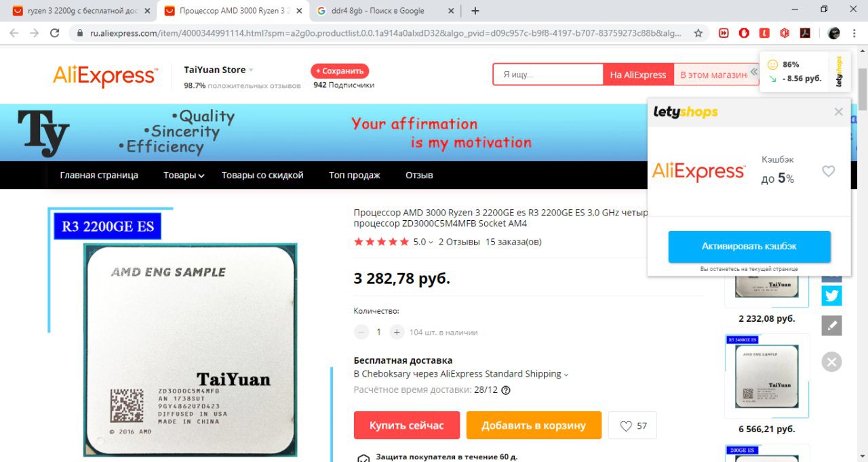Open the R3 2400GE ES recommended product thumbnail
The width and height of the screenshot is (868, 462).
coord(766,376)
